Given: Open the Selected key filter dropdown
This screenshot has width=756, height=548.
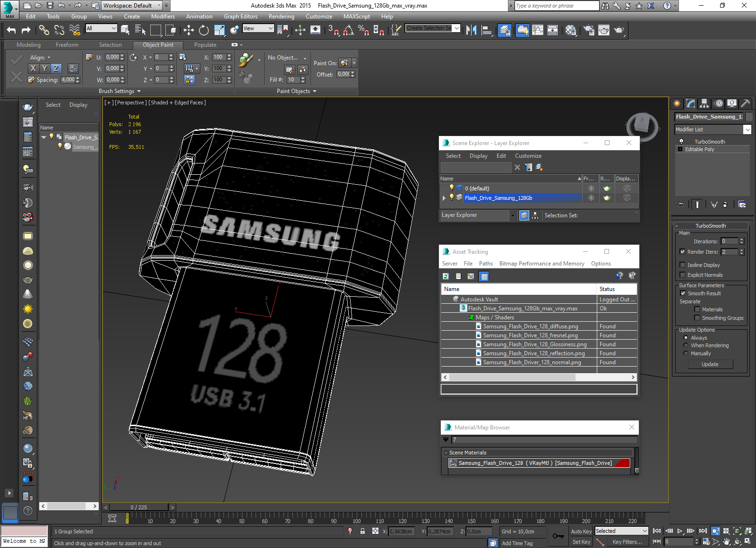Looking at the screenshot, I should [x=621, y=531].
